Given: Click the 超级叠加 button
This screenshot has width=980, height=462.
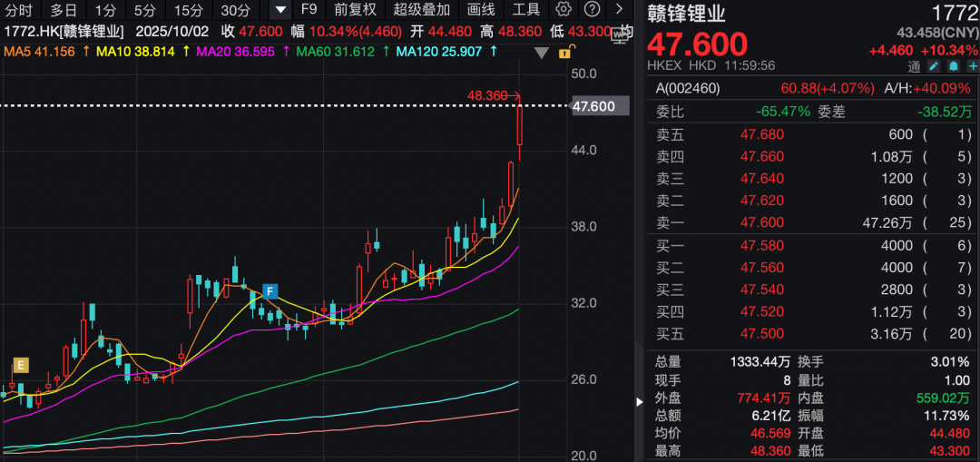Looking at the screenshot, I should point(422,10).
